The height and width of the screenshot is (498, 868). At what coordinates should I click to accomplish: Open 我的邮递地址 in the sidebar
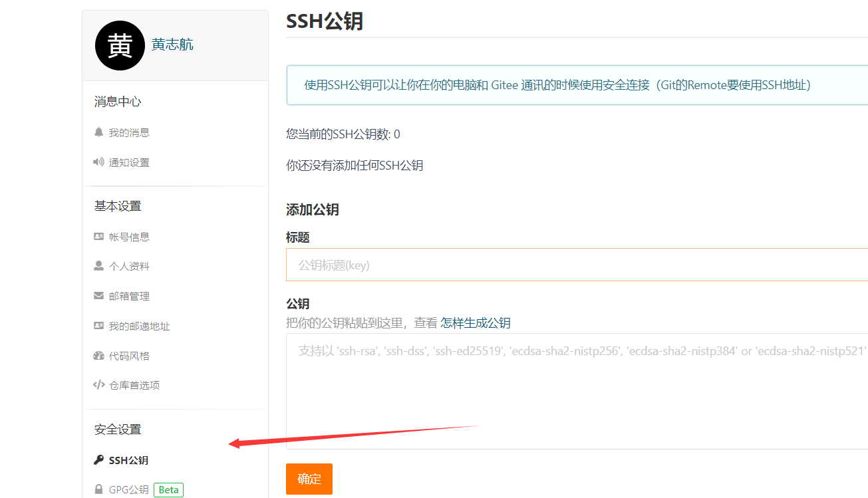tap(140, 326)
